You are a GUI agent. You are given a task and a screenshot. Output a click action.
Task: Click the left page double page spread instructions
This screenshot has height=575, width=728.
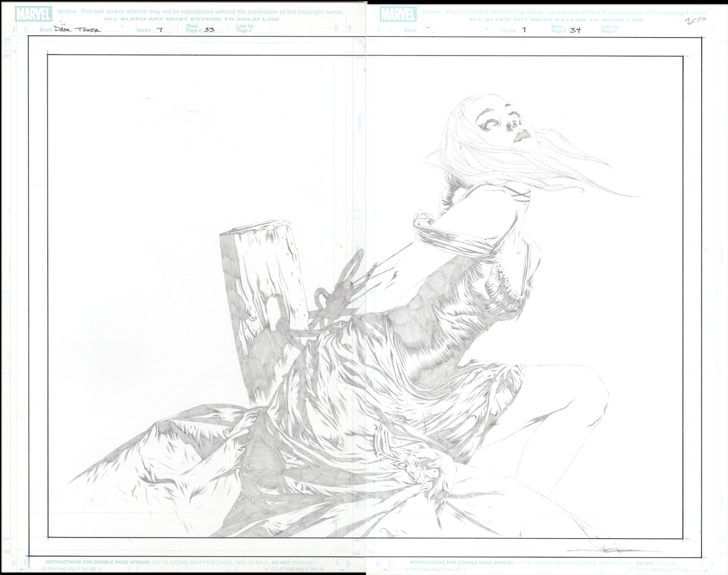click(179, 562)
